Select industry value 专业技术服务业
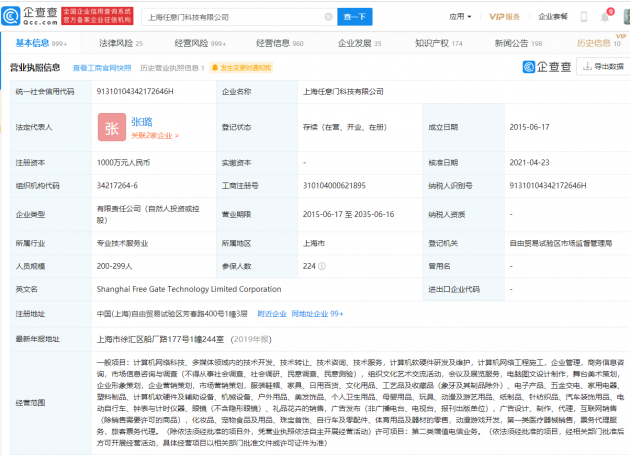Viewport: 630px width, 455px height. (x=122, y=244)
